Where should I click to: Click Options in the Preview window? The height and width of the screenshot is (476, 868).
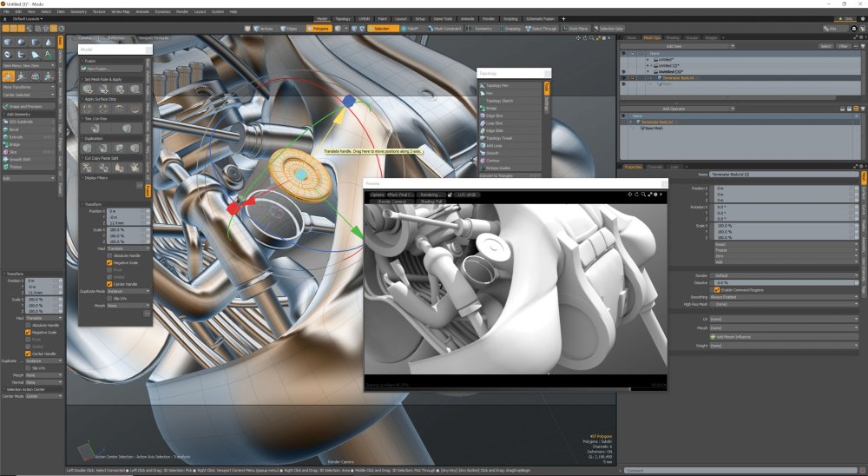(x=377, y=195)
